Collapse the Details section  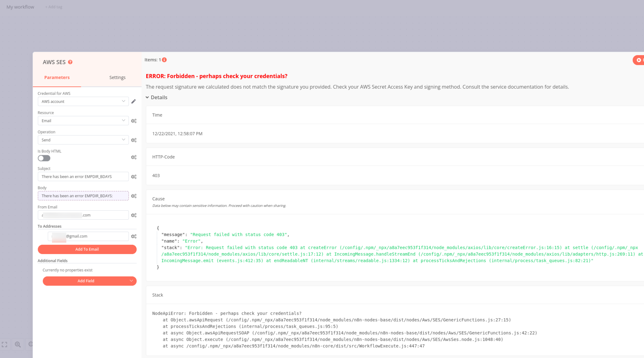coord(157,97)
